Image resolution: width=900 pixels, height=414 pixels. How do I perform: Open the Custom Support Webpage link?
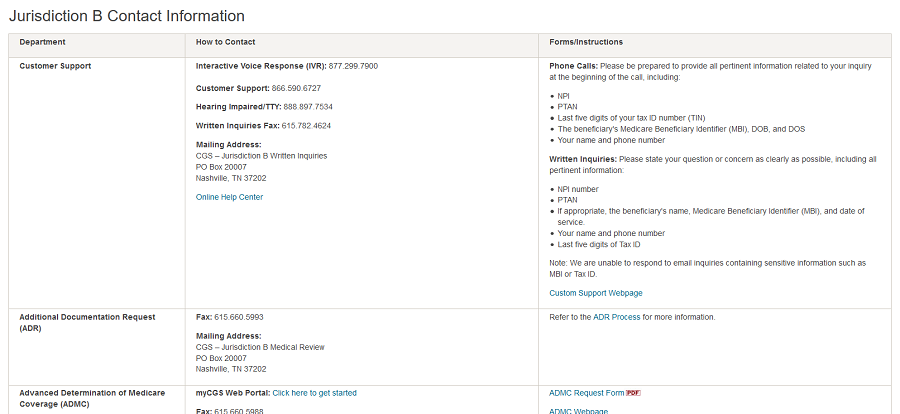point(595,293)
